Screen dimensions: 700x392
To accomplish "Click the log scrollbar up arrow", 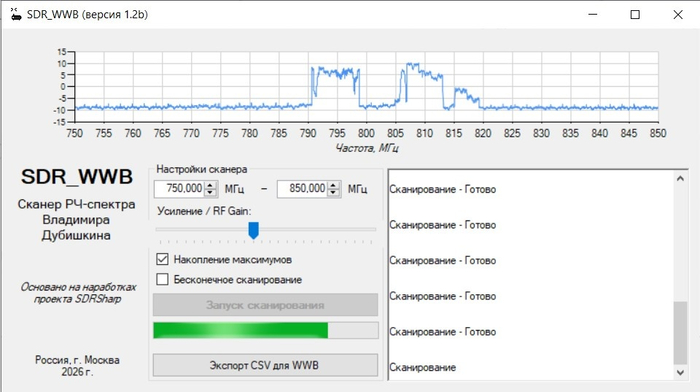I will 680,179.
